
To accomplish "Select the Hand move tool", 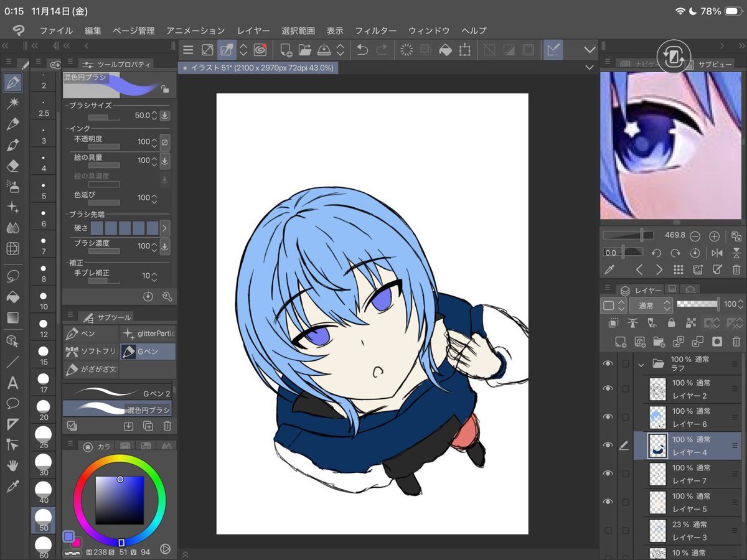I will [12, 465].
